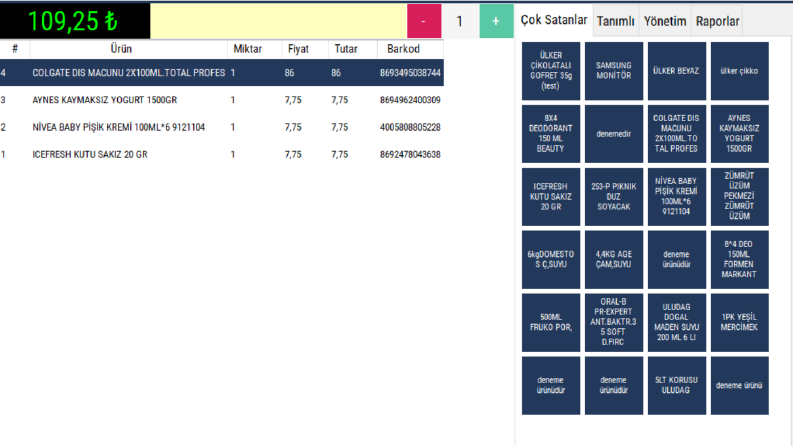Click the red minus quantity button
Image resolution: width=793 pixels, height=446 pixels.
coord(424,21)
